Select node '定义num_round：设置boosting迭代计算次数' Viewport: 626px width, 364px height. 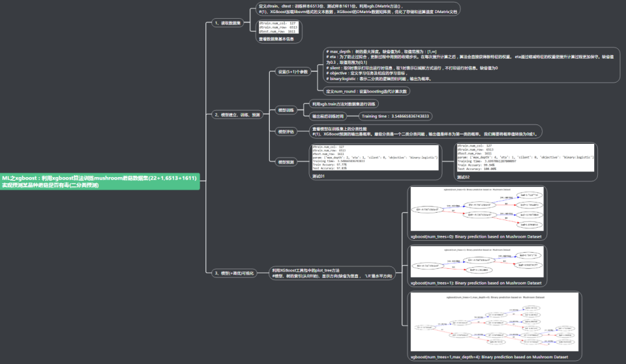[366, 91]
